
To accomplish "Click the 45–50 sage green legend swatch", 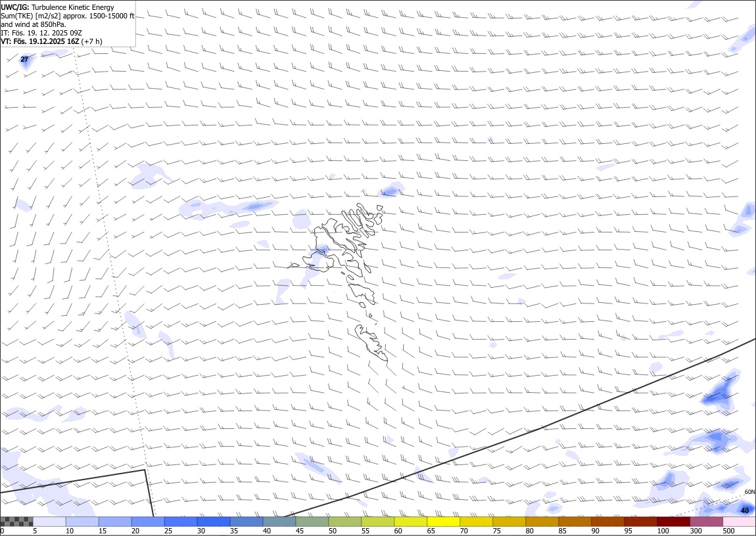I will coord(312,522).
